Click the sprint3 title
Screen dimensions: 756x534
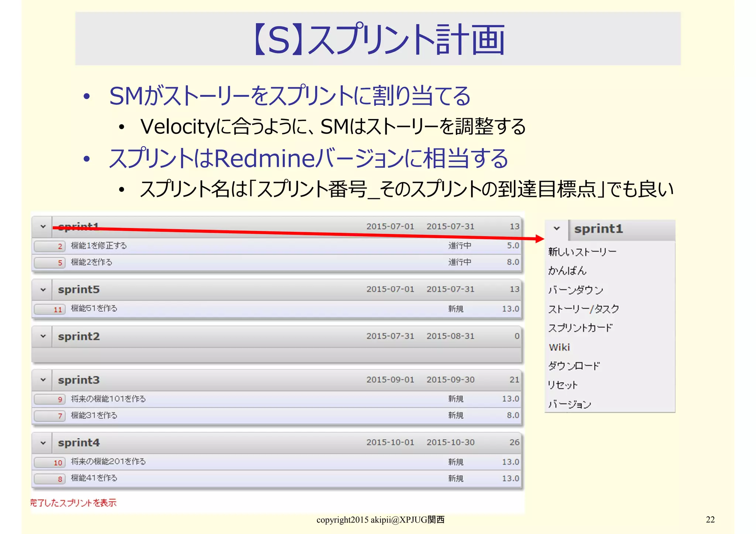pos(79,380)
